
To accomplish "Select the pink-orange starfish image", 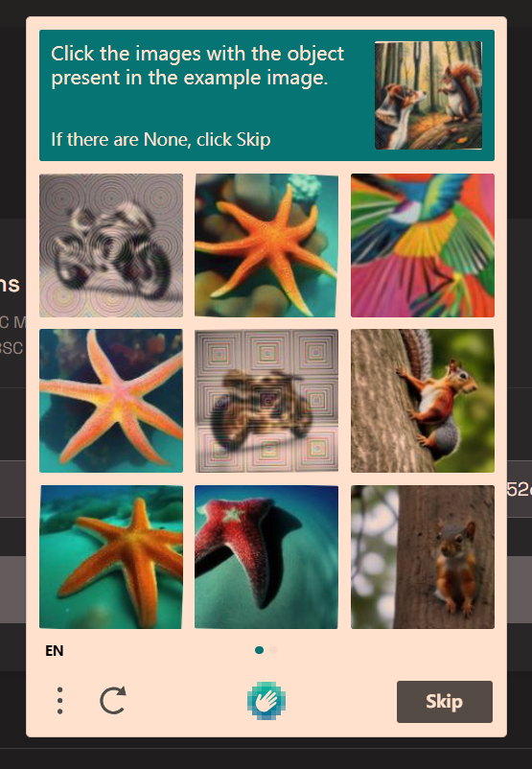I will [111, 401].
